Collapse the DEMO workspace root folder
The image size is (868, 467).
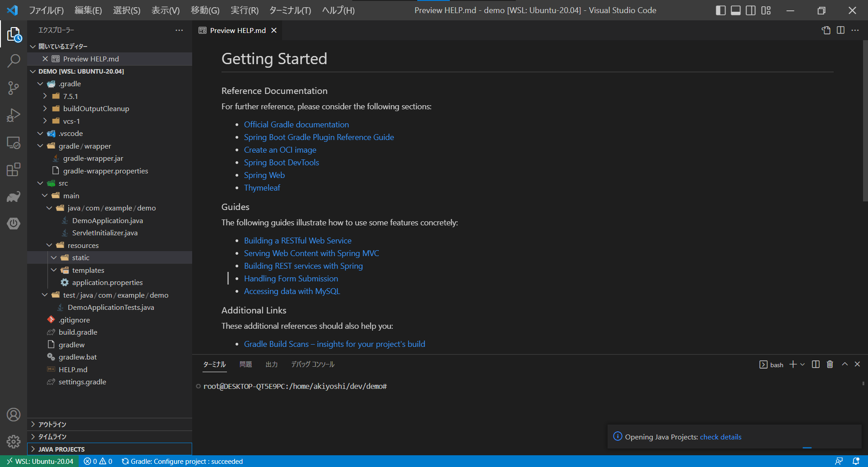coord(109,71)
